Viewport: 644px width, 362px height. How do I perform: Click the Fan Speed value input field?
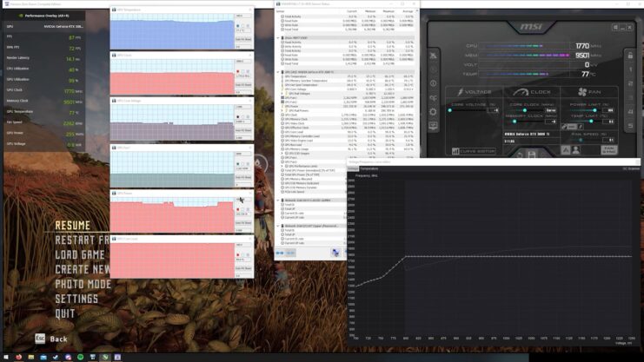pos(608,140)
